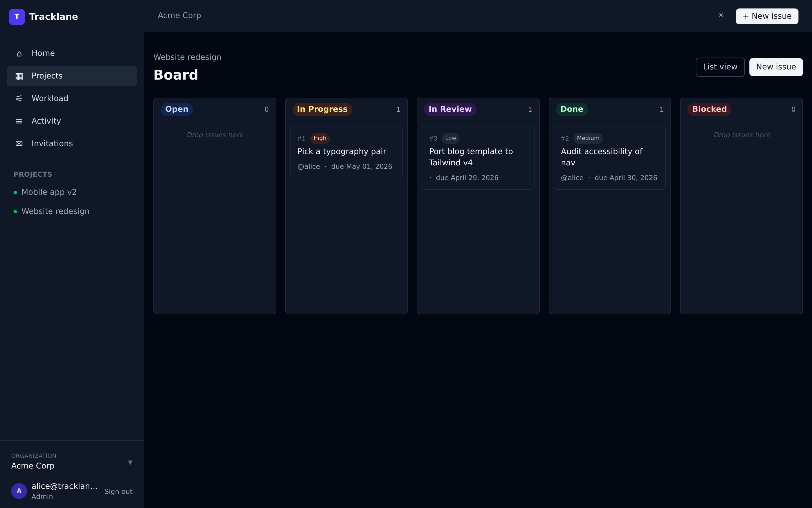Go to Home in sidebar
This screenshot has height=508, width=812.
(72, 53)
